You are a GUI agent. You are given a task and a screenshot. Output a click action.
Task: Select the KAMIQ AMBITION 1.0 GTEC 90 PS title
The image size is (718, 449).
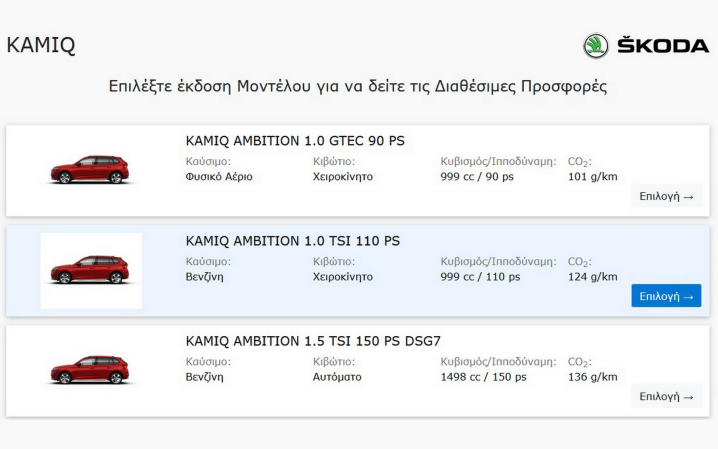295,141
